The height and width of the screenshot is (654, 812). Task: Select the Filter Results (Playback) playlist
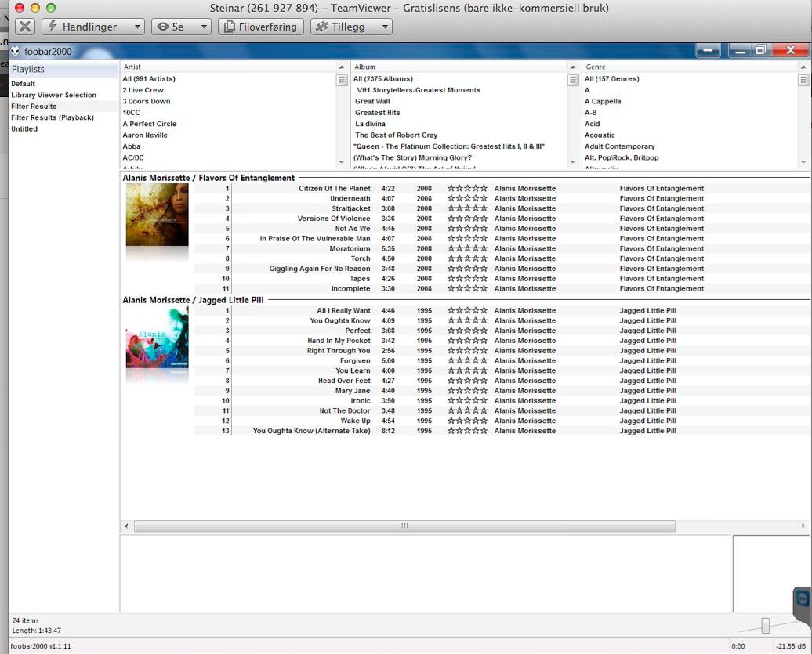[53, 118]
